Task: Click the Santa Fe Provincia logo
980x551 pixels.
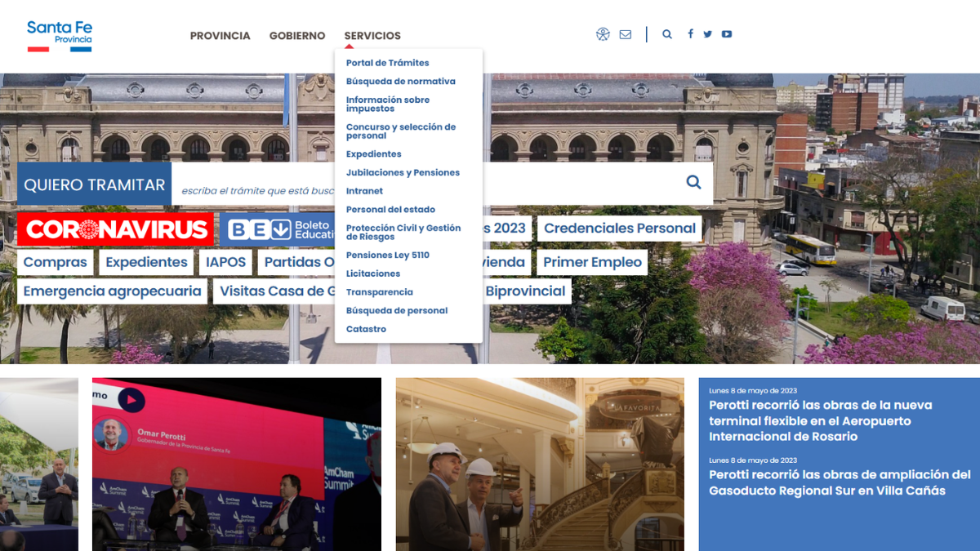Action: [60, 36]
